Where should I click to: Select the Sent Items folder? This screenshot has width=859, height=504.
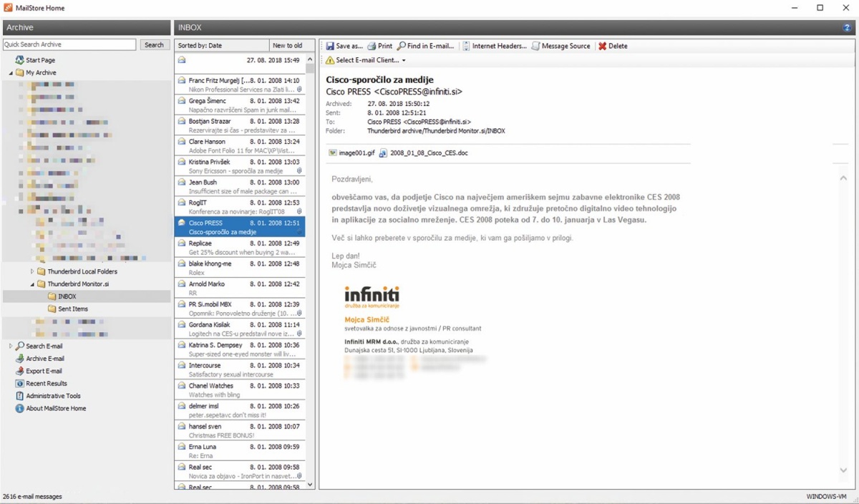pyautogui.click(x=72, y=309)
